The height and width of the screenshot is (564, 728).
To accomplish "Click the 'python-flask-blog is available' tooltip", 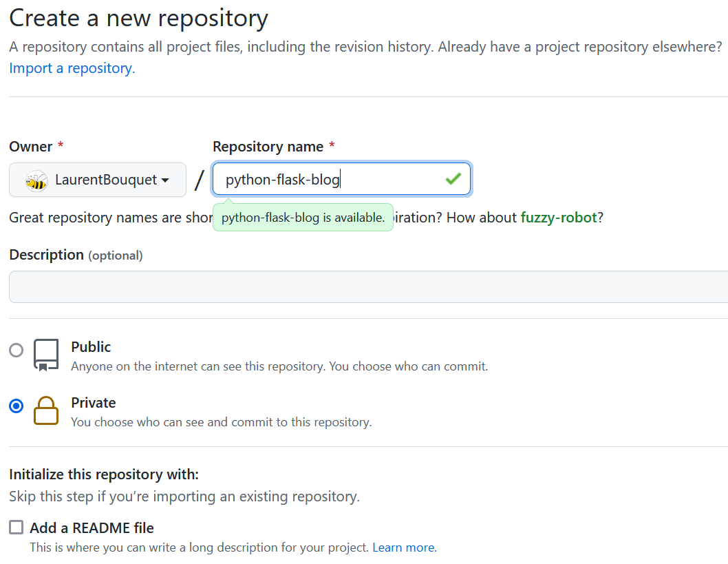I will coord(303,218).
